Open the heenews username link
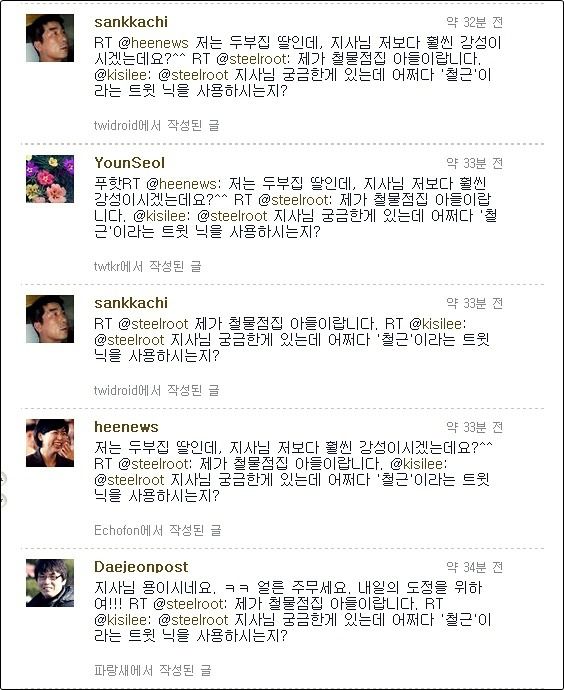The height and width of the screenshot is (690, 564). [126, 427]
